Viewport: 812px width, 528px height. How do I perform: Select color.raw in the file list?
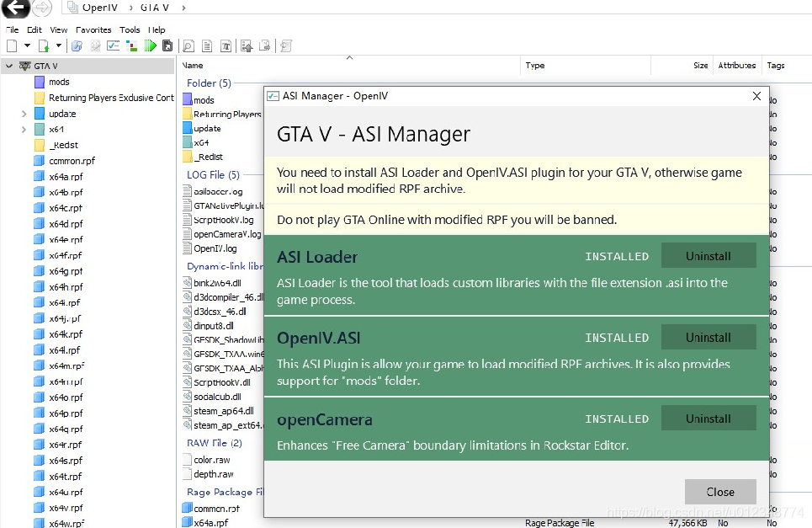207,460
